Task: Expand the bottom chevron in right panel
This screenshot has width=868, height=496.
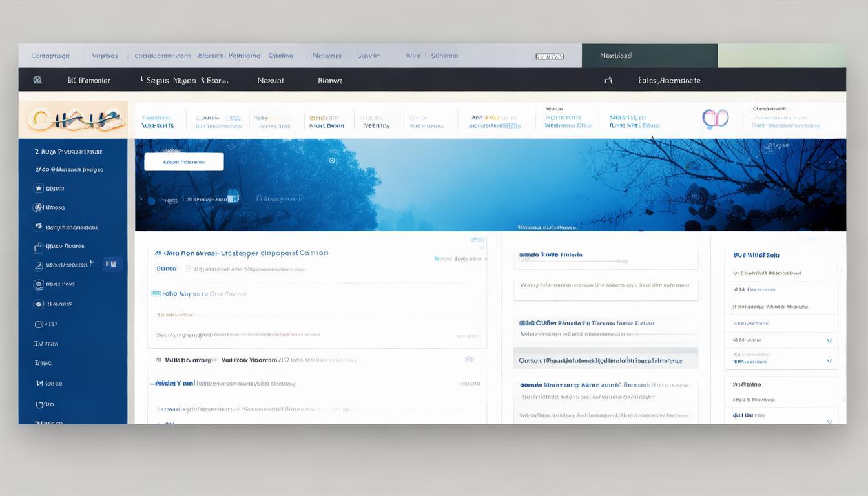Action: pos(829,421)
